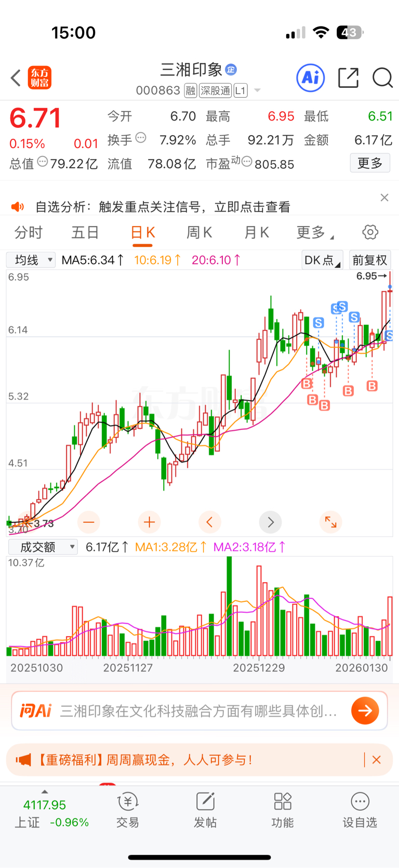Viewport: 399px width, 868px height.
Task: Open 更多 quote details
Action: 370,163
